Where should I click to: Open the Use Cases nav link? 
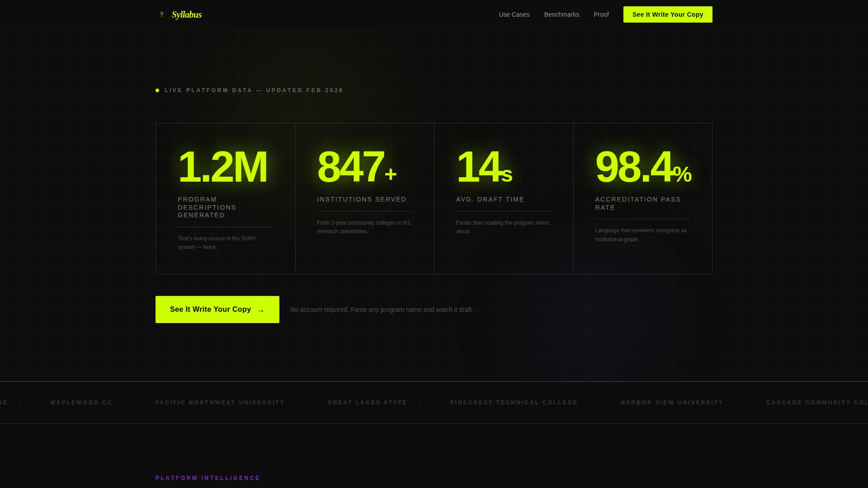(514, 14)
